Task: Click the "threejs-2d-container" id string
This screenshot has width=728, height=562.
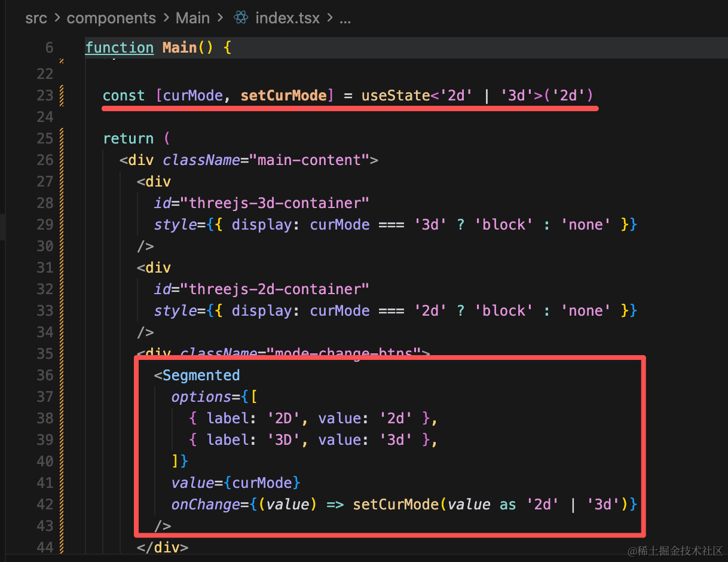Action: (274, 289)
